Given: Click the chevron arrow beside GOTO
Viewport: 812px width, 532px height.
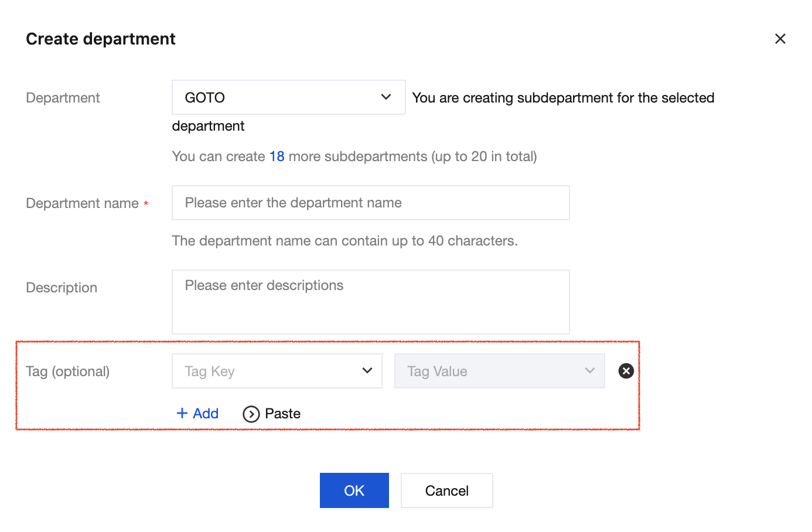Looking at the screenshot, I should click(386, 97).
